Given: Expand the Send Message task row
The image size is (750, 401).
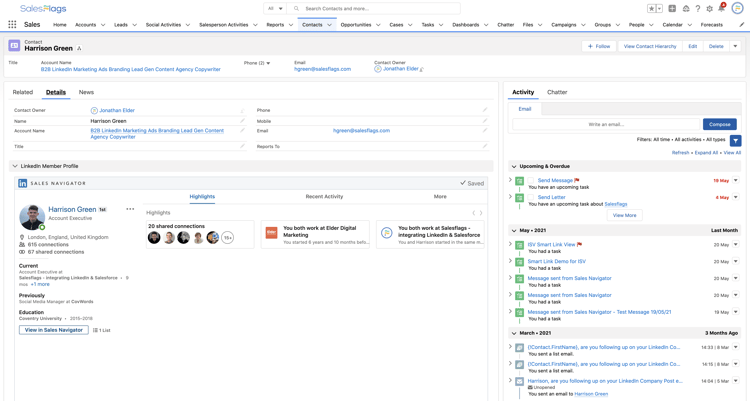Looking at the screenshot, I should coord(510,180).
